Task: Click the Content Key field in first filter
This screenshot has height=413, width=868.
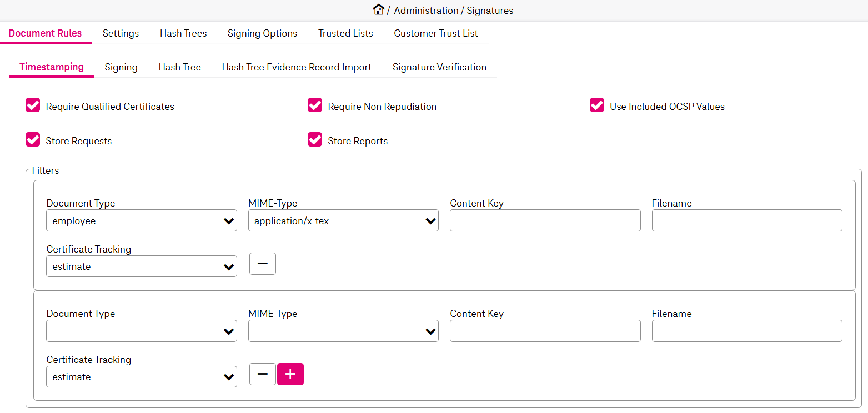Action: pos(545,221)
